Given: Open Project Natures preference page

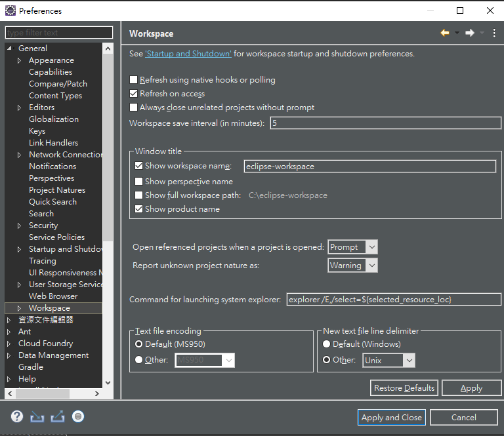Looking at the screenshot, I should click(57, 190).
